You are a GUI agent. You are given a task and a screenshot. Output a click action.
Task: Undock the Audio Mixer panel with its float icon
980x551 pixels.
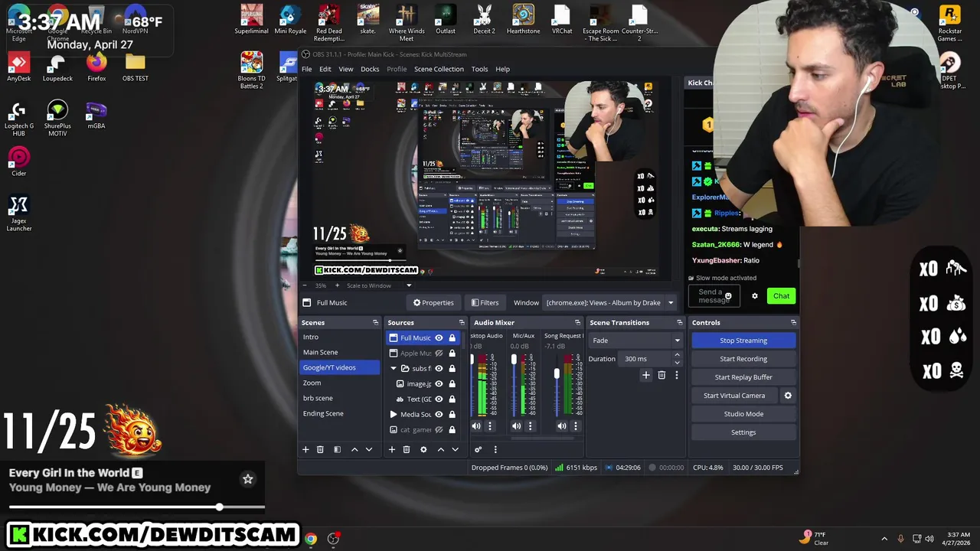pos(577,323)
